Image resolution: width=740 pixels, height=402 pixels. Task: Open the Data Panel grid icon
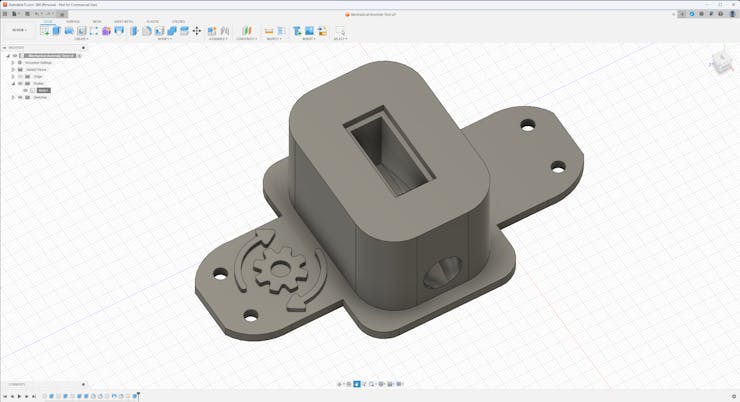(x=5, y=14)
